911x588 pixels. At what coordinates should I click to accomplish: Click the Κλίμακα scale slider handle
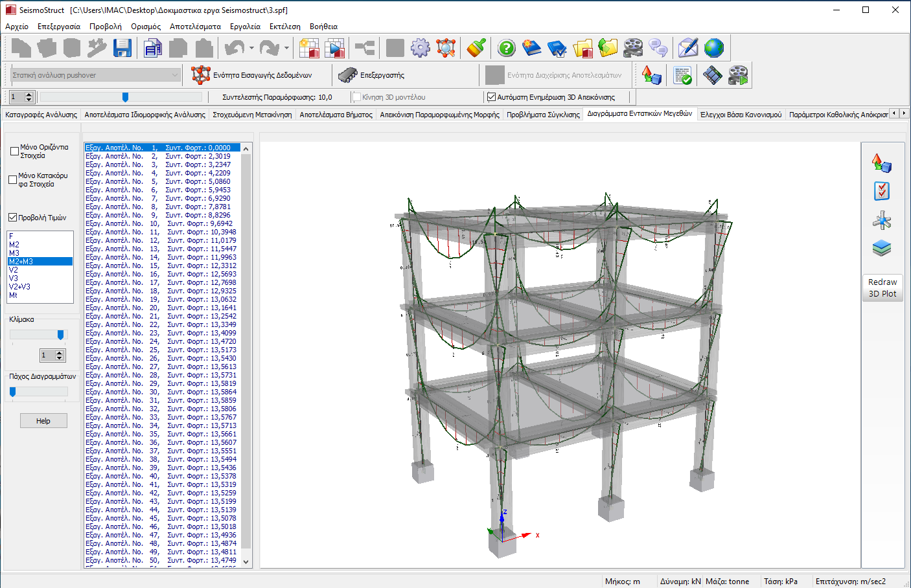click(x=61, y=335)
